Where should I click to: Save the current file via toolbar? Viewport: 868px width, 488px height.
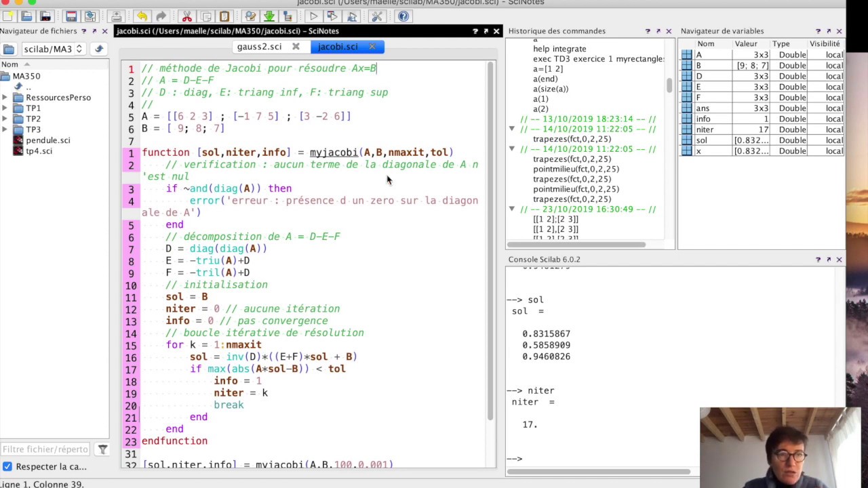click(x=71, y=16)
